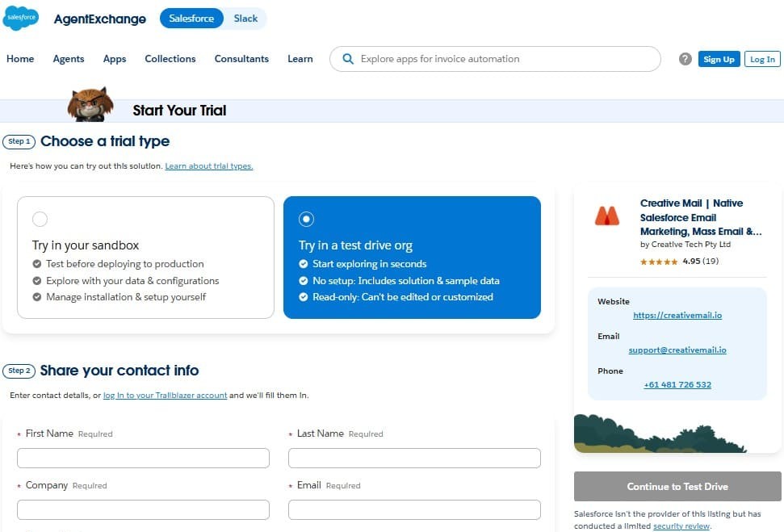Open the Learn menu item
Image resolution: width=784 pixels, height=532 pixels.
click(300, 59)
